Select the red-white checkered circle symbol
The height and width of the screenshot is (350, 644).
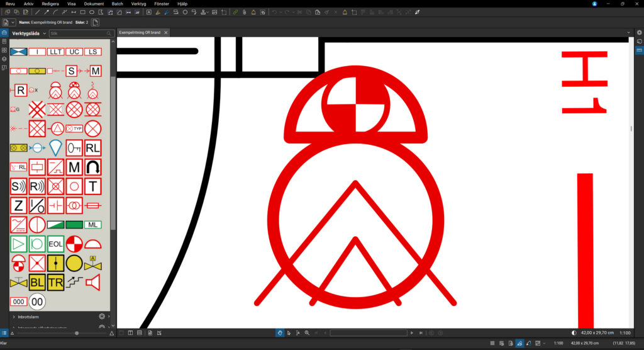pyautogui.click(x=74, y=244)
